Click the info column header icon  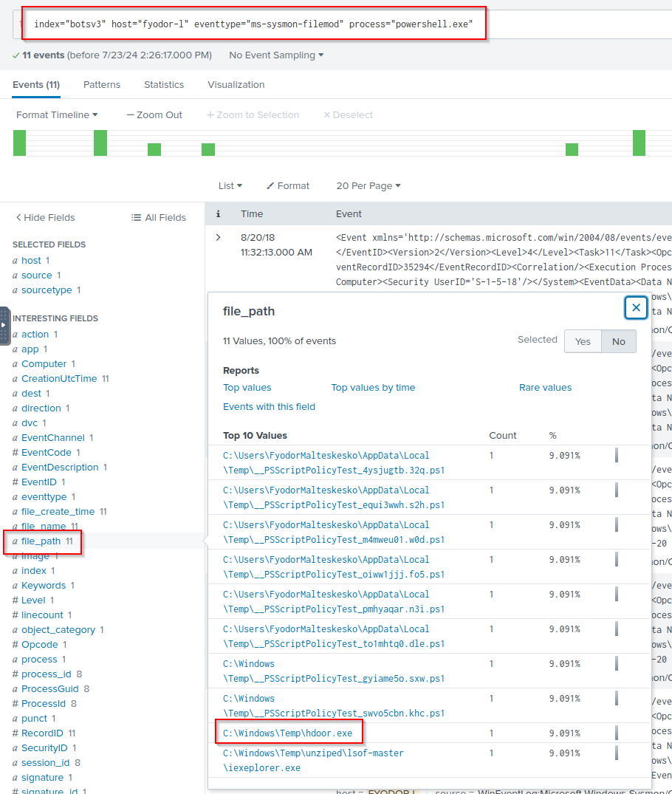click(x=218, y=214)
